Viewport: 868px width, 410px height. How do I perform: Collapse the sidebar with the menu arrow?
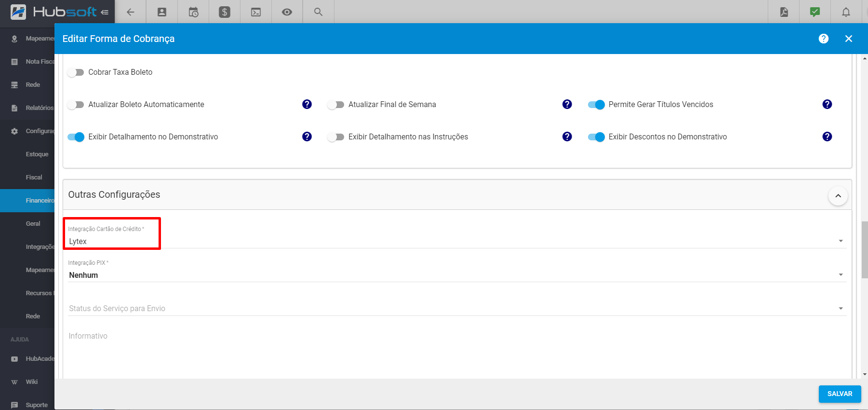[105, 13]
